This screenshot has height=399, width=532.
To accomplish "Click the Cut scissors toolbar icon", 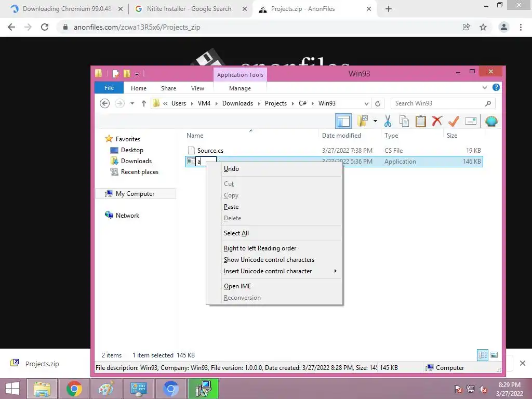I will (x=388, y=121).
